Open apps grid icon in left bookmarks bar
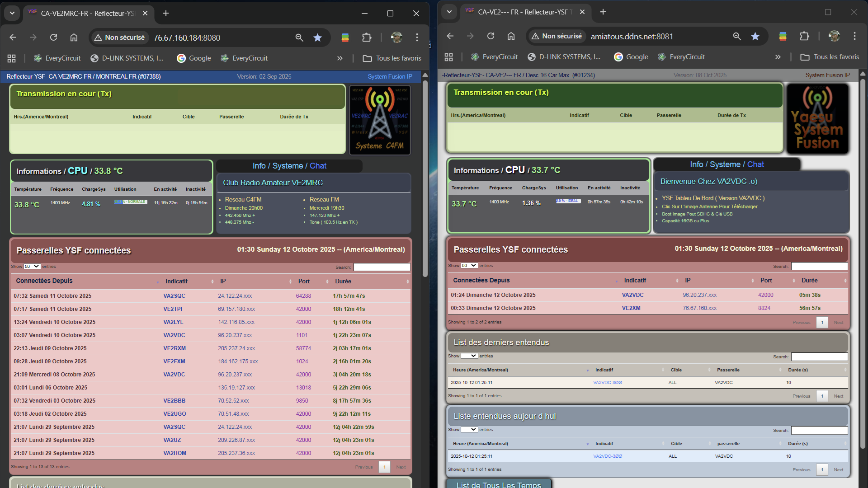 pyautogui.click(x=12, y=58)
